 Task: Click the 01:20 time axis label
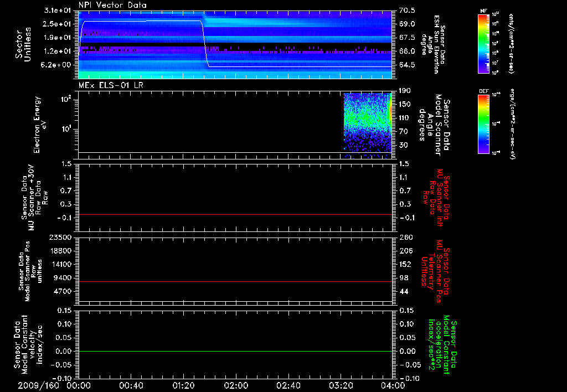tap(183, 385)
